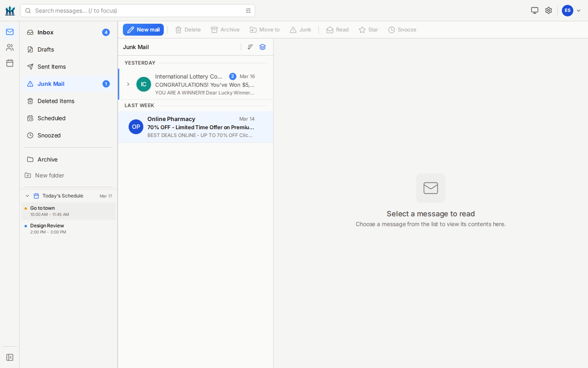Toggle conversation threading layers icon
The width and height of the screenshot is (588, 368).
[263, 47]
